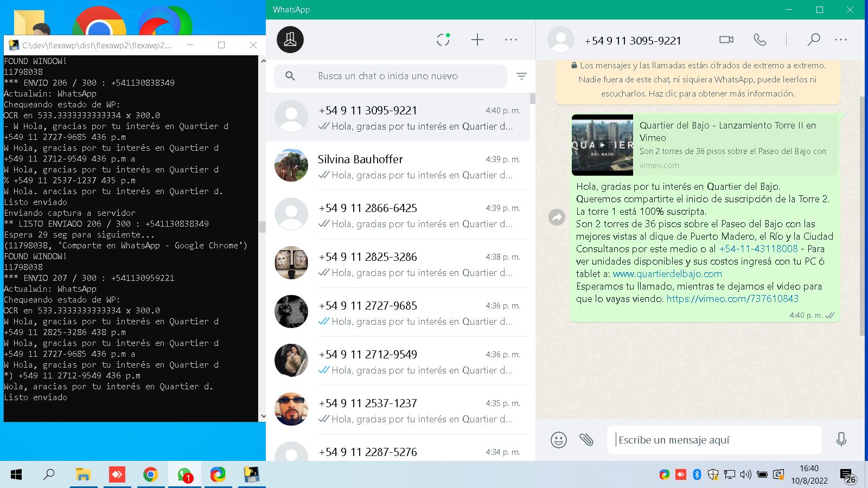This screenshot has height=488, width=868.
Task: Click the conversation scrollbar
Action: tap(863, 216)
